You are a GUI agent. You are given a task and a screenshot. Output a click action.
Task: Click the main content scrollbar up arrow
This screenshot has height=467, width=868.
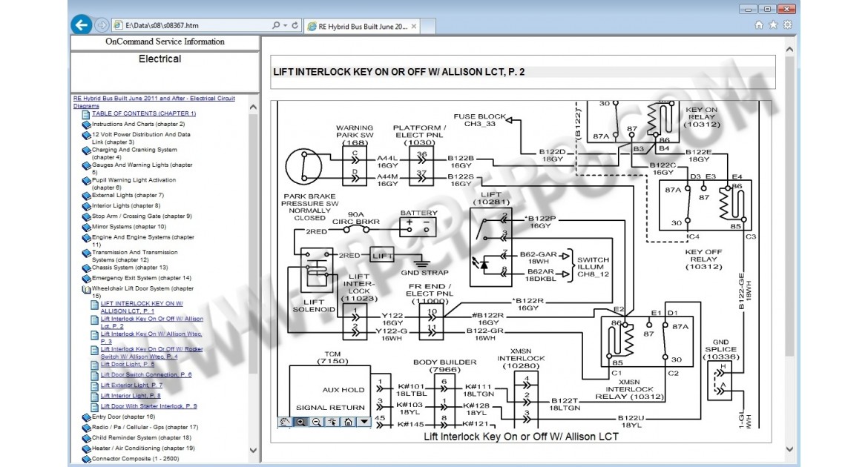point(790,50)
